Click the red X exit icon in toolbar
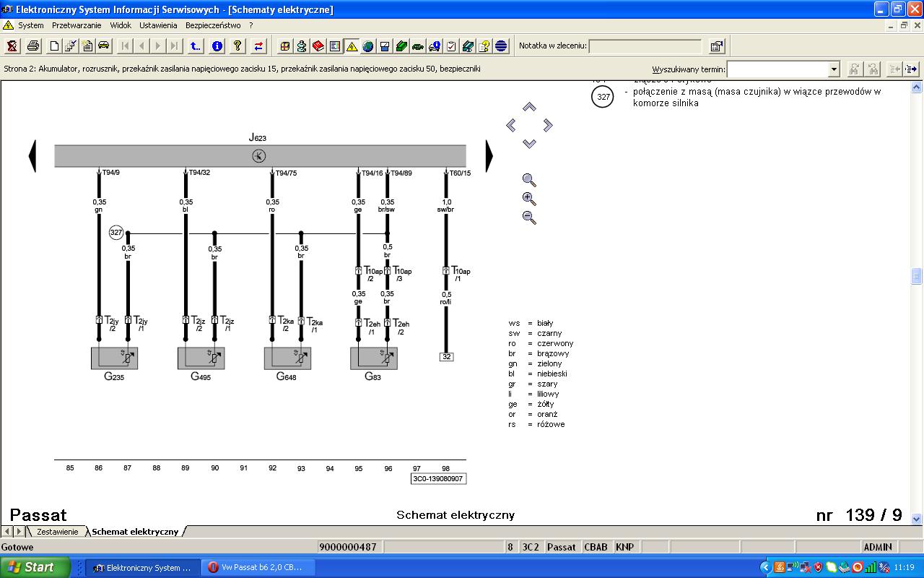Viewport: 924px width, 578px height. point(12,46)
